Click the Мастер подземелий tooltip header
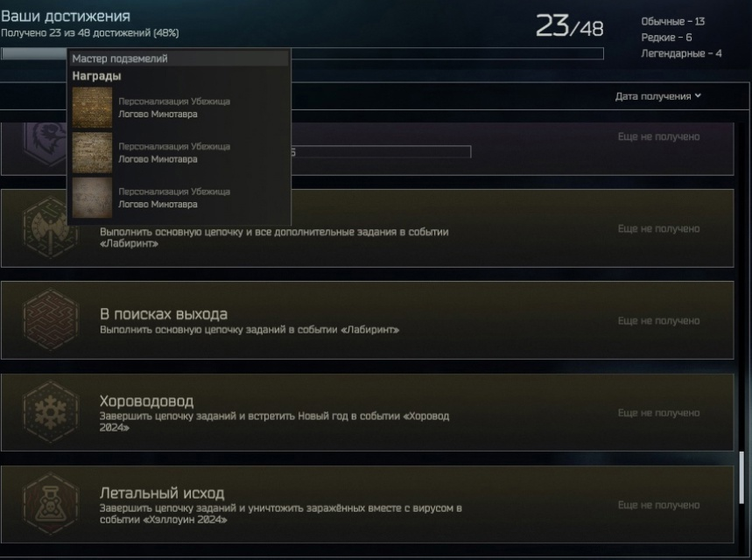 tap(179, 59)
